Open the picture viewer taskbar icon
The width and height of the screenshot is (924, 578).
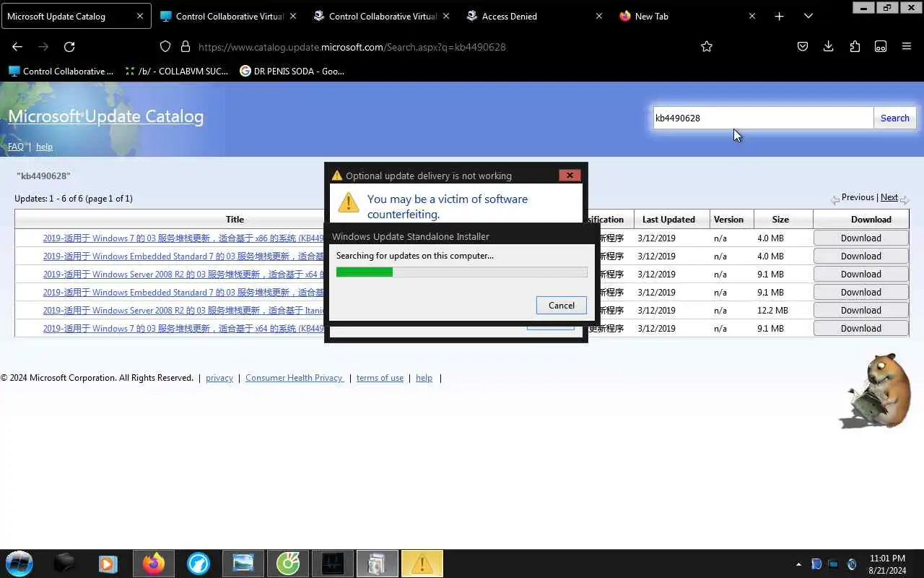[243, 563]
